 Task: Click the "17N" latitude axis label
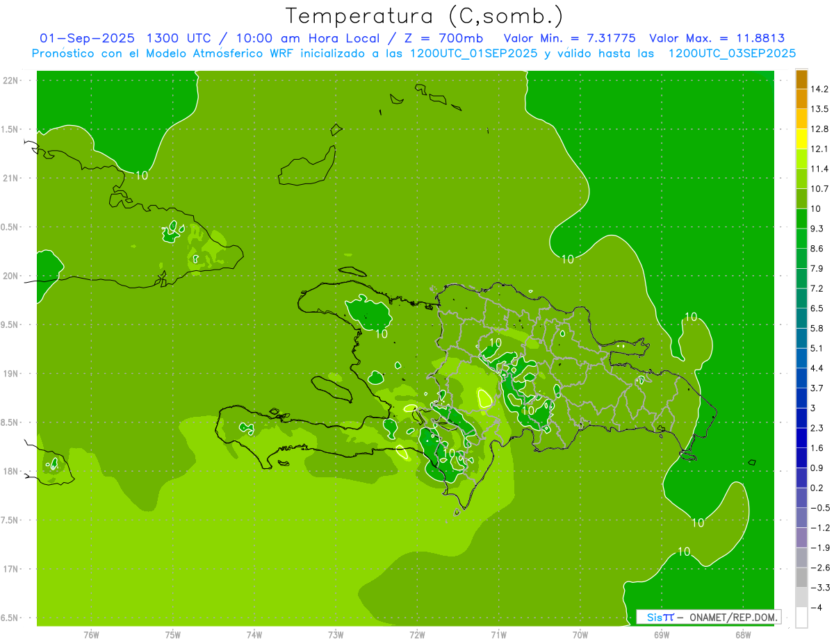(10, 569)
